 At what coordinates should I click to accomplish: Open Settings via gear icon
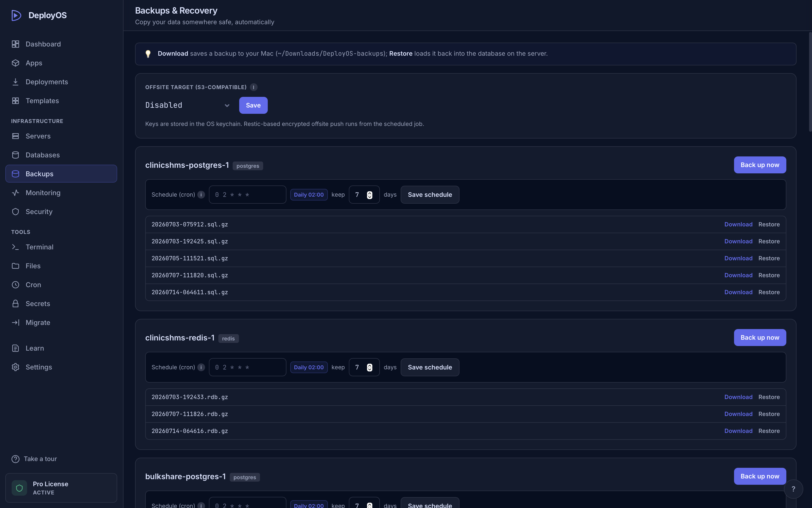pyautogui.click(x=15, y=367)
